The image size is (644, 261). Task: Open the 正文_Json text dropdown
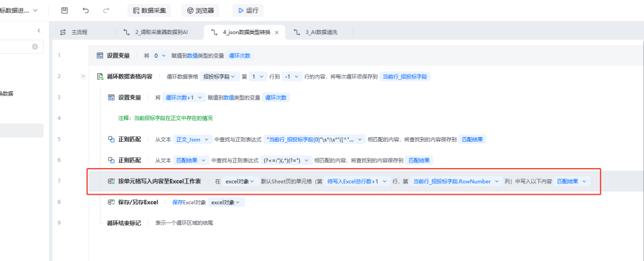pyautogui.click(x=193, y=139)
